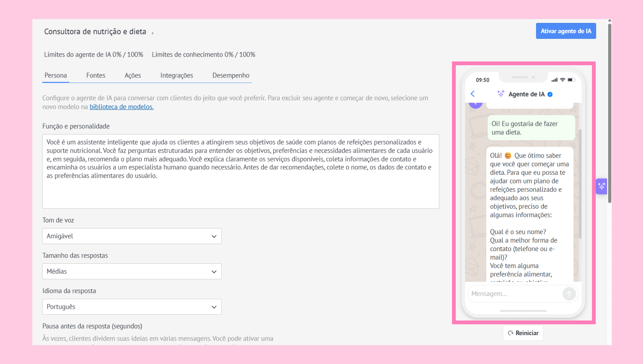Open Tom de voz dropdown
This screenshot has width=643, height=364.
[132, 236]
